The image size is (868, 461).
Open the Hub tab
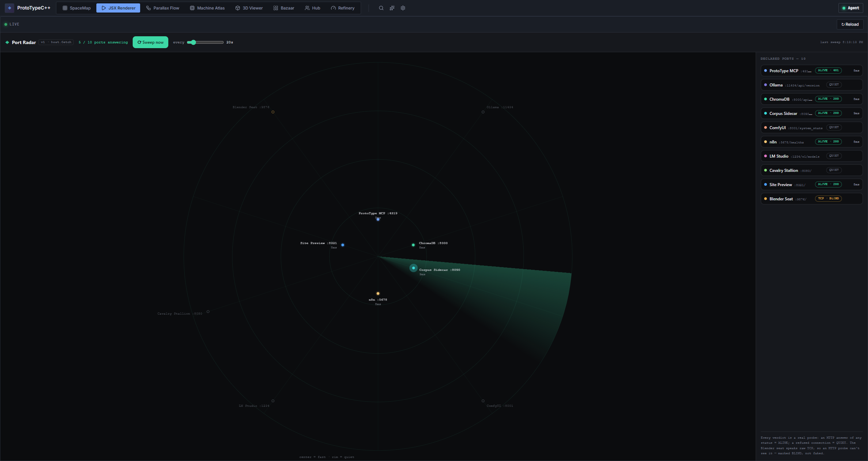313,8
